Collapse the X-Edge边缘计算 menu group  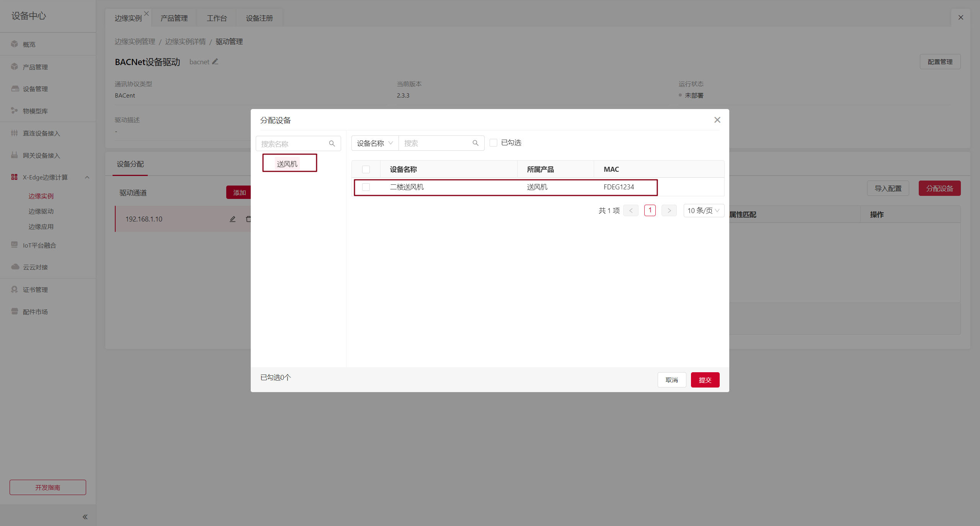click(87, 177)
